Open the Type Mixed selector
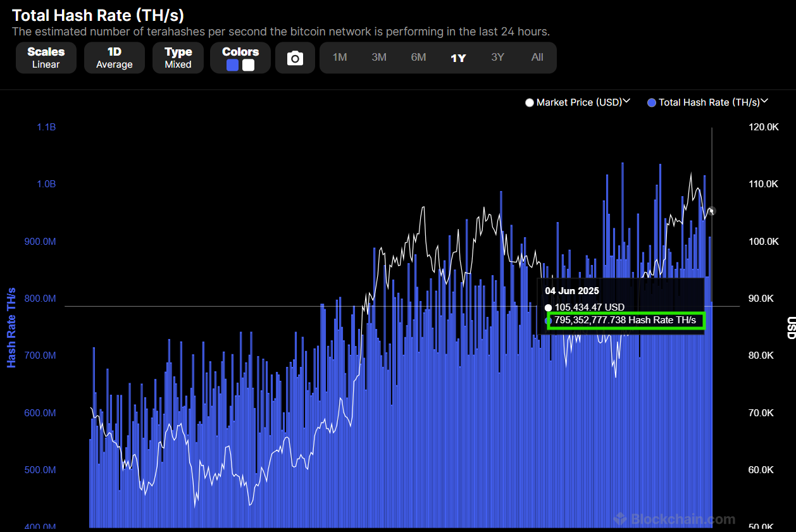Screen dimensions: 796x532 tap(178, 58)
